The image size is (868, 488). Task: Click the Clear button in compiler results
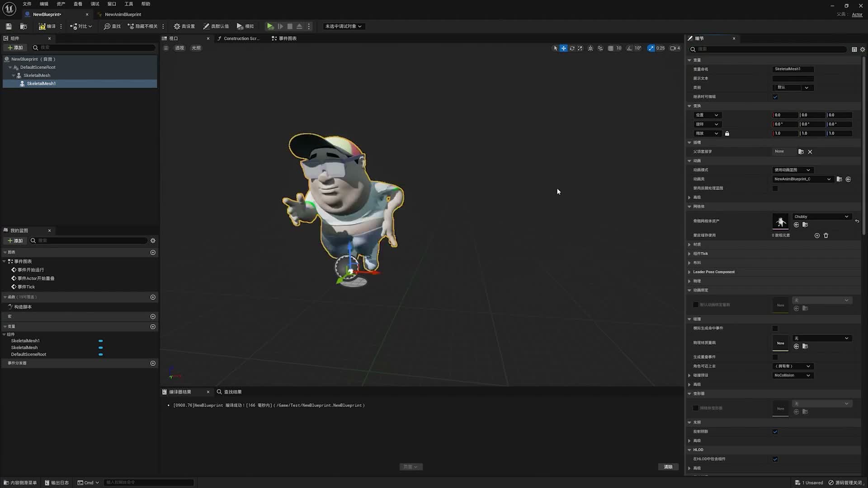click(668, 467)
